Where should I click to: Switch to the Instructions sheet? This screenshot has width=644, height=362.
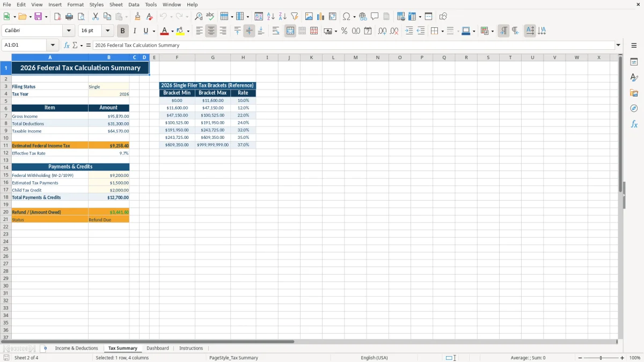tap(191, 348)
